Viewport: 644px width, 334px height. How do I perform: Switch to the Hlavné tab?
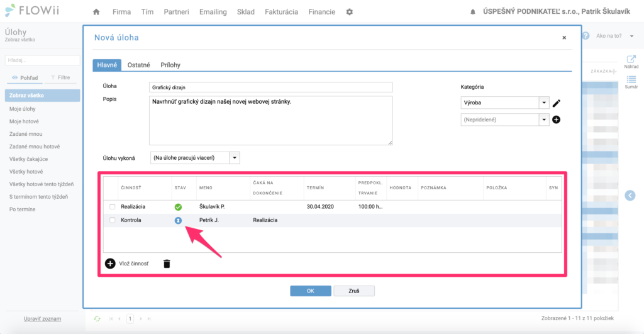coord(107,65)
